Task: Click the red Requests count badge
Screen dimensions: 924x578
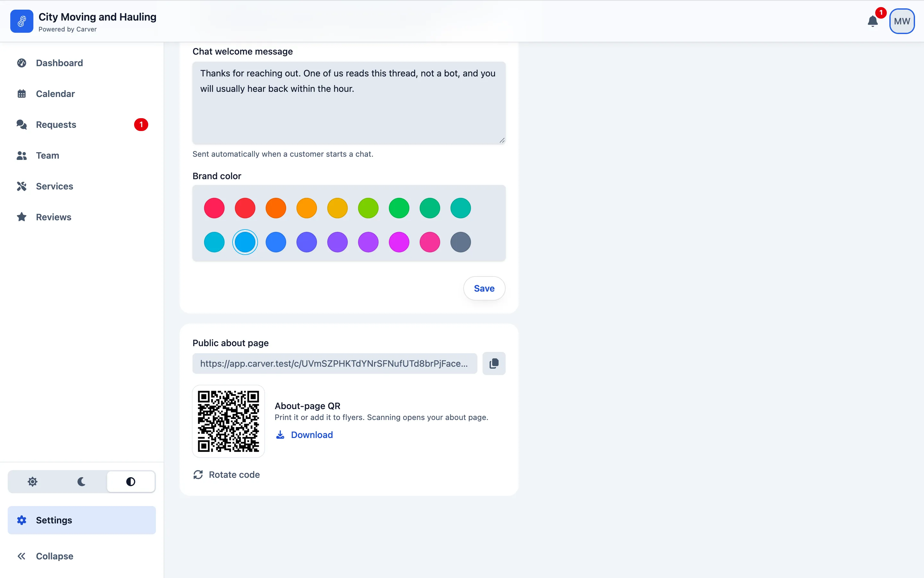Action: [141, 125]
